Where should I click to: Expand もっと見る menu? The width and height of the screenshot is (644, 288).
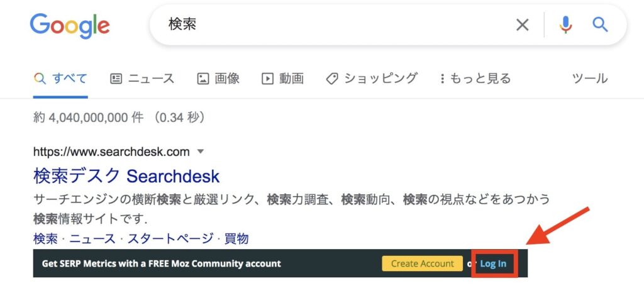pyautogui.click(x=475, y=78)
